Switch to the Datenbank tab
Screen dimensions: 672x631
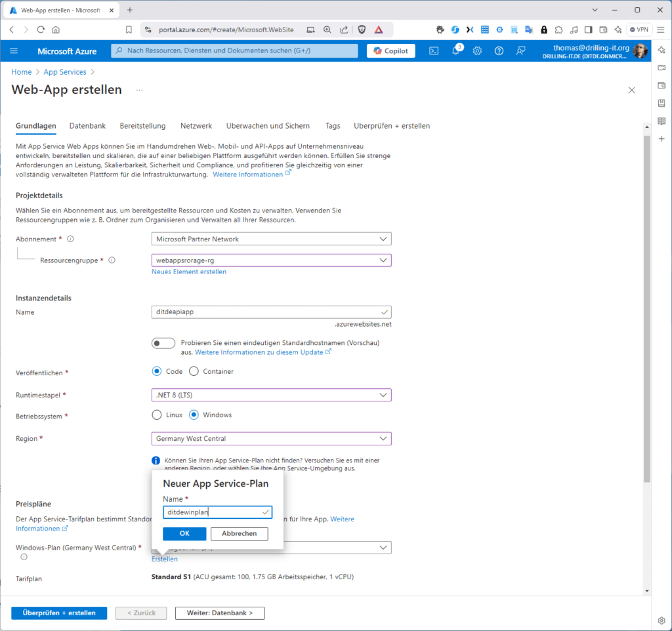[x=87, y=126]
